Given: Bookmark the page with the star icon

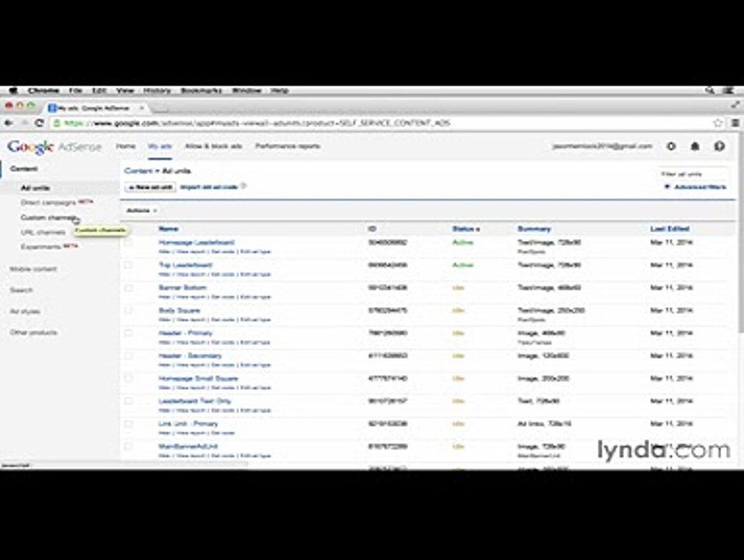Looking at the screenshot, I should (718, 123).
